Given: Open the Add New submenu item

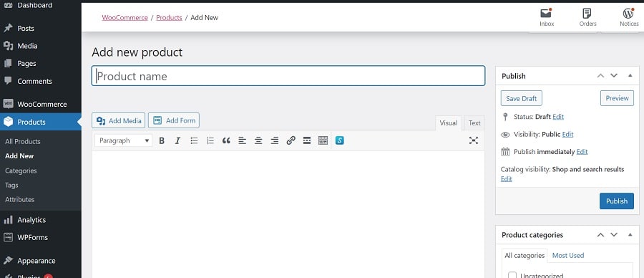Looking at the screenshot, I should pyautogui.click(x=19, y=156).
